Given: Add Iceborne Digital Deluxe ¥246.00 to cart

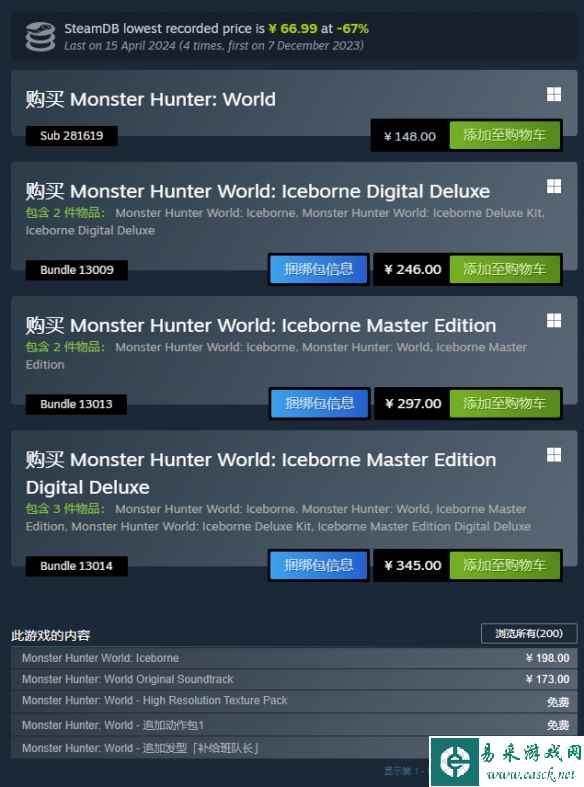Looking at the screenshot, I should 505,269.
